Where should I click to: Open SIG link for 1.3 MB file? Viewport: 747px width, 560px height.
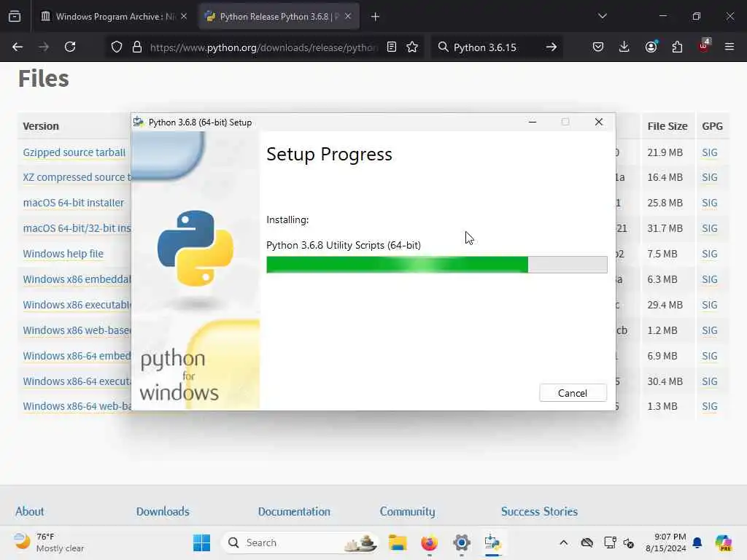(709, 406)
